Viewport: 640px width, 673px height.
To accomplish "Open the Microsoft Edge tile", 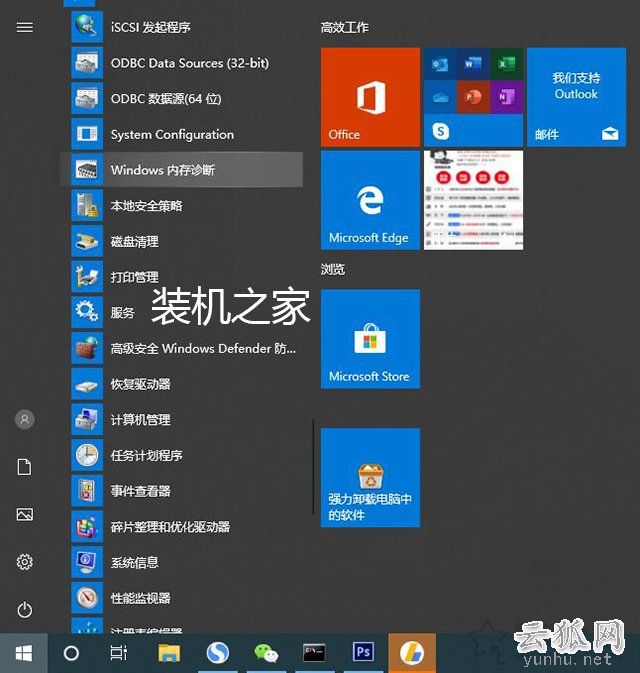I will 370,200.
